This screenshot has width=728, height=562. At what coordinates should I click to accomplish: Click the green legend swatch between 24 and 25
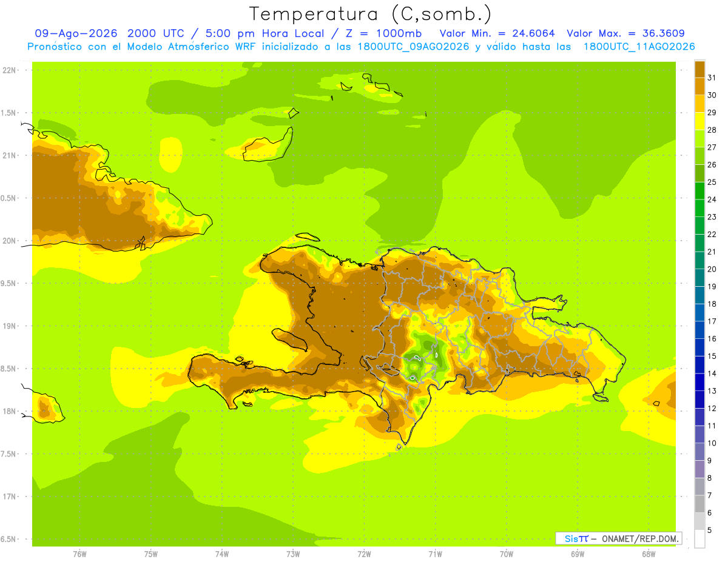point(699,190)
